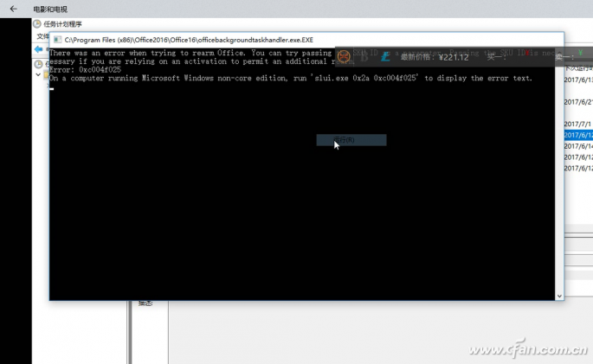Collapse the expanded library folder chevron
This screenshot has height=364, width=593.
click(x=38, y=74)
